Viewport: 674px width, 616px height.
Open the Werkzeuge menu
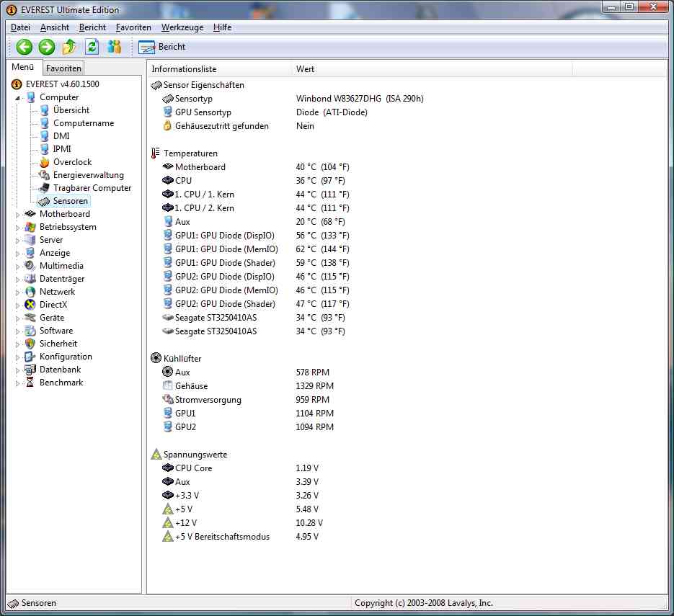point(182,27)
